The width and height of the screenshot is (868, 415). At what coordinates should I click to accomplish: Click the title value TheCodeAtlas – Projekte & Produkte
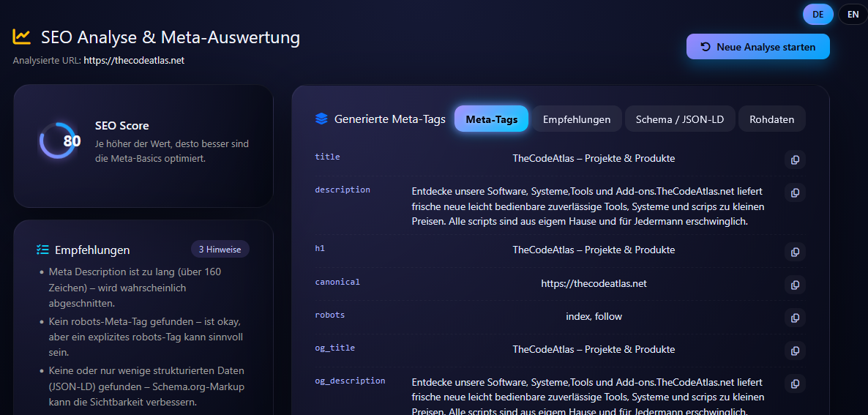pyautogui.click(x=594, y=158)
